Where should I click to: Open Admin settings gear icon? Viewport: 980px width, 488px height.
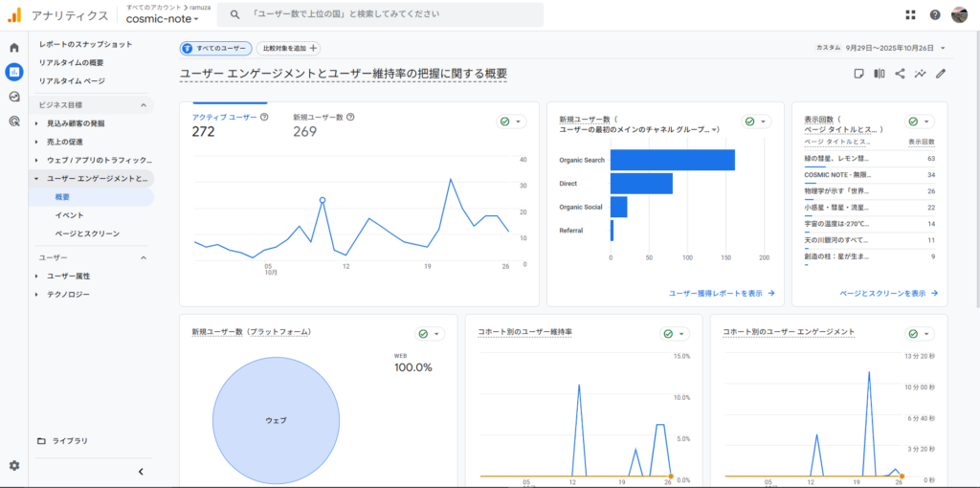[14, 465]
